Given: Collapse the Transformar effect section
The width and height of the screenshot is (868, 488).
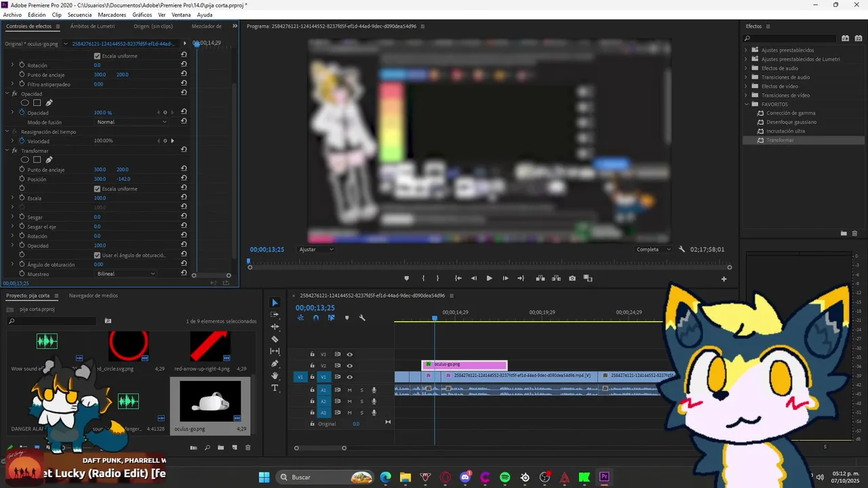Looking at the screenshot, I should [7, 150].
